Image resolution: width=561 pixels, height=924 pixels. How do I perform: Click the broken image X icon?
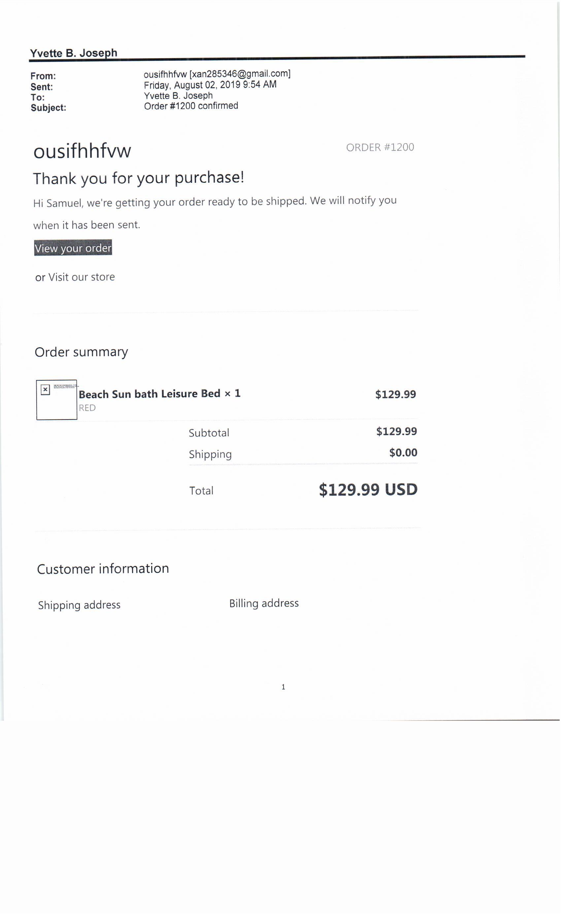coord(46,390)
